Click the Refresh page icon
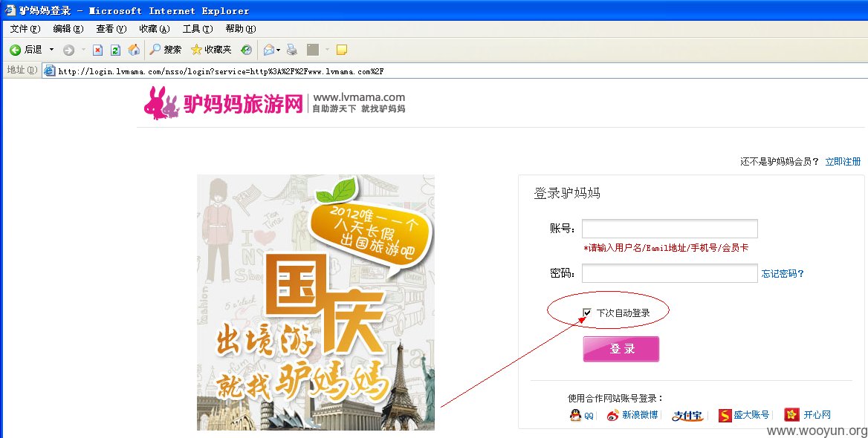This screenshot has height=438, width=868. pos(115,50)
